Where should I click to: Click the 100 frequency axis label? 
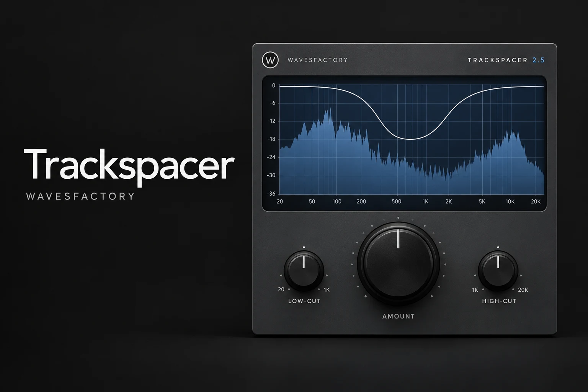[x=337, y=201]
